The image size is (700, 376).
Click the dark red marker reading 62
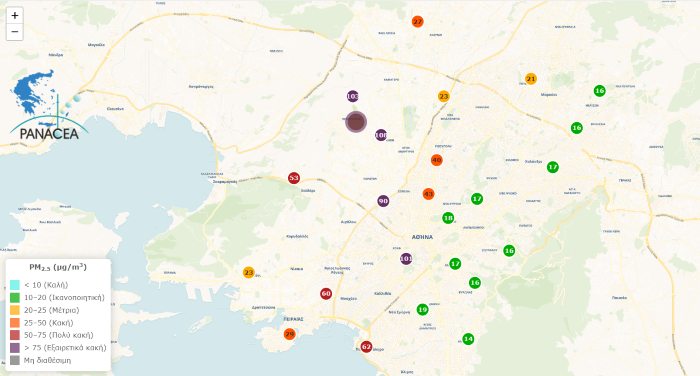[366, 347]
